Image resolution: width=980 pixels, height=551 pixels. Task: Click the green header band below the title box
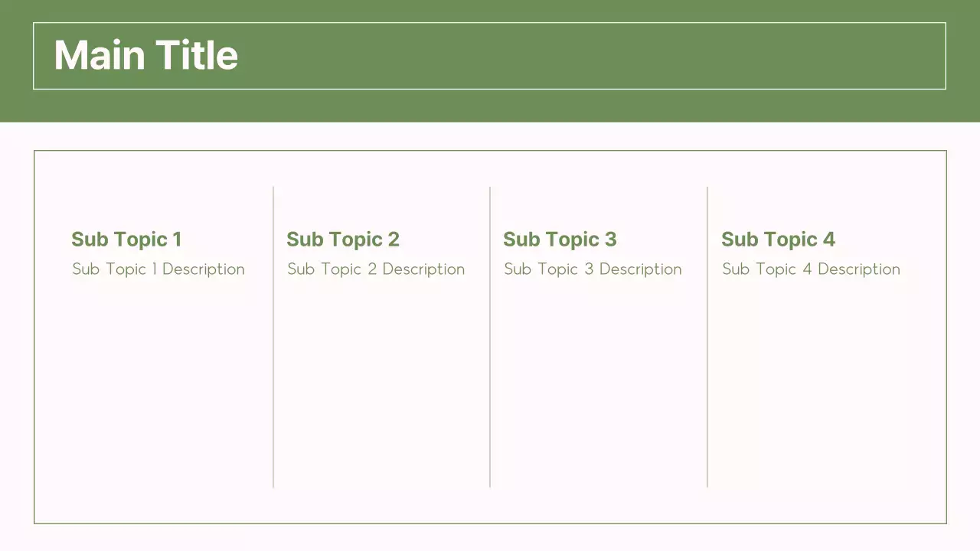(x=490, y=106)
